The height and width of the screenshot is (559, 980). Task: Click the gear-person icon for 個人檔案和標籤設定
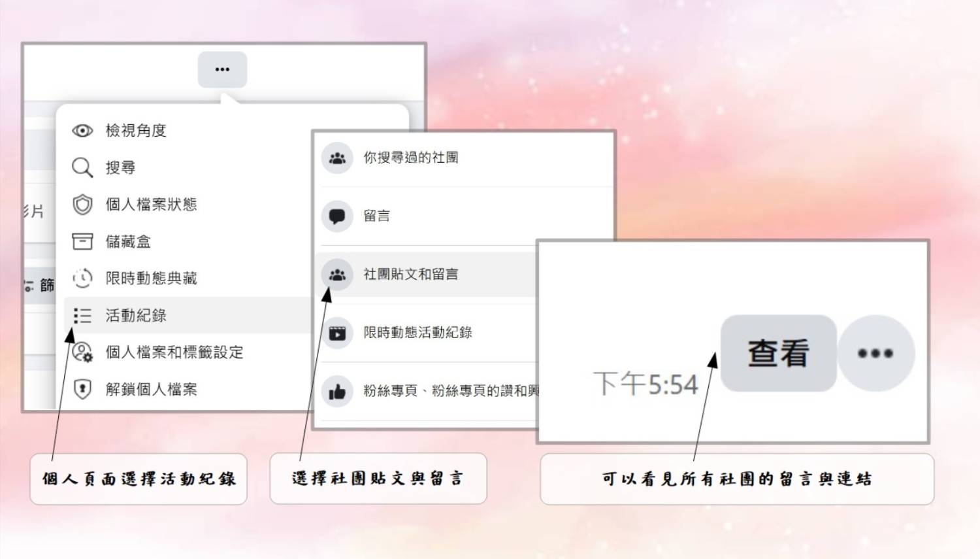click(x=82, y=352)
